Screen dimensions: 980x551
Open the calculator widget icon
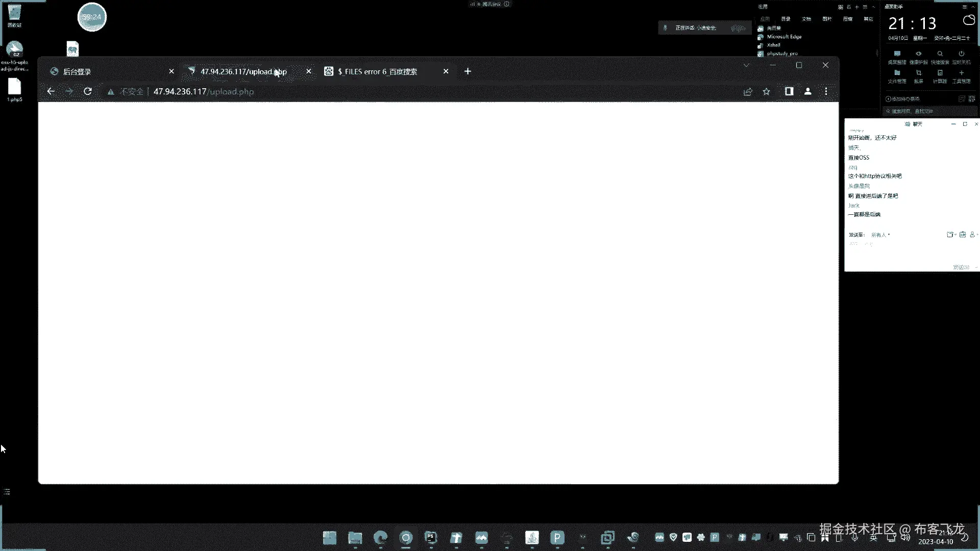click(x=940, y=73)
